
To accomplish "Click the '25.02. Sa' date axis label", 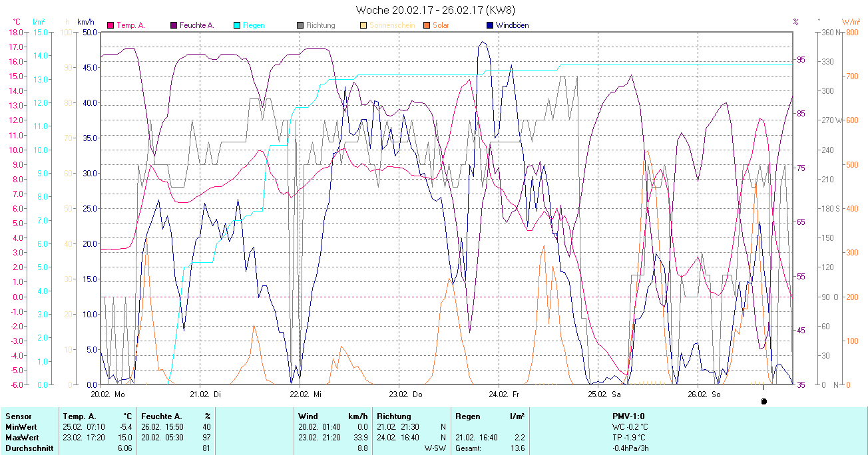I will click(x=604, y=394).
